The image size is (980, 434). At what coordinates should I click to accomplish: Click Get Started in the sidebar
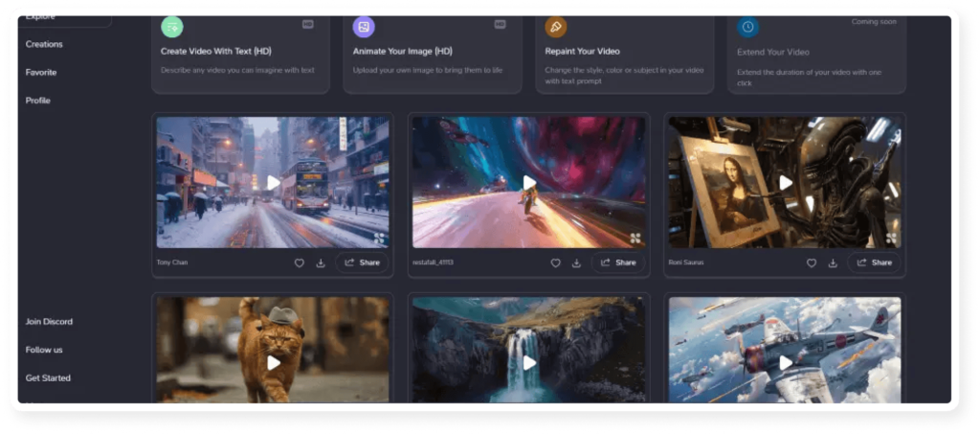point(48,377)
